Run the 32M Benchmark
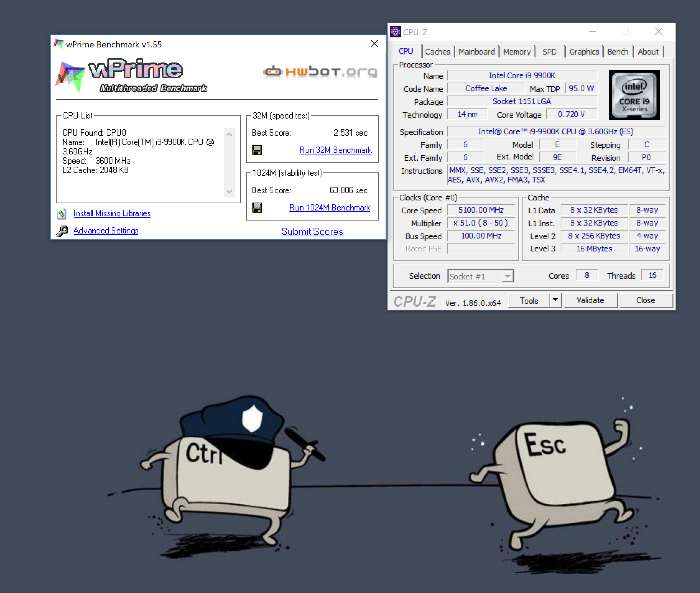Screen dimensions: 700x593 (335, 150)
